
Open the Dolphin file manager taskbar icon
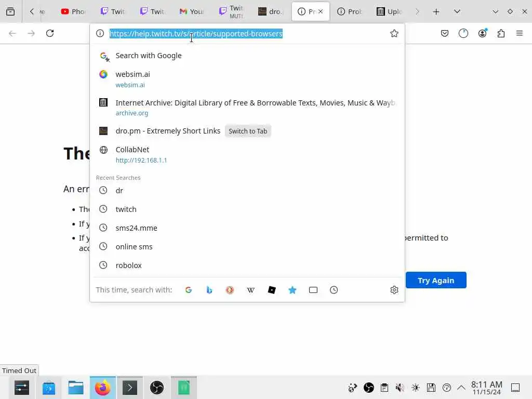pos(76,388)
